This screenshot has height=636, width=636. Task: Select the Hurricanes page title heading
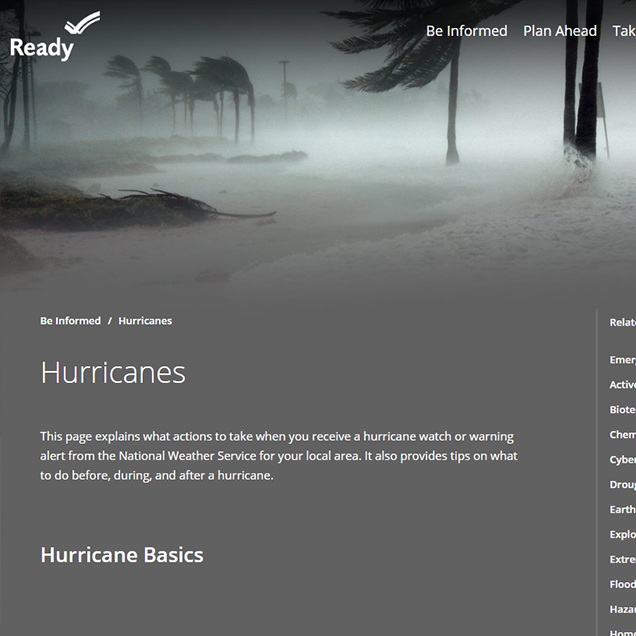coord(113,373)
